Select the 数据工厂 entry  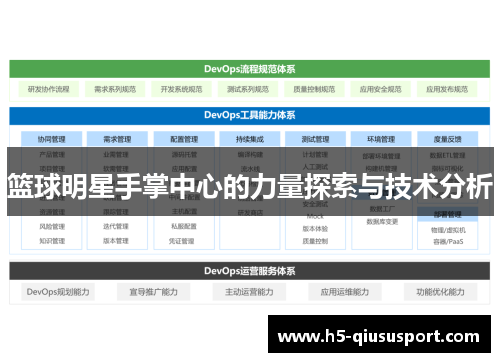[x=382, y=209]
